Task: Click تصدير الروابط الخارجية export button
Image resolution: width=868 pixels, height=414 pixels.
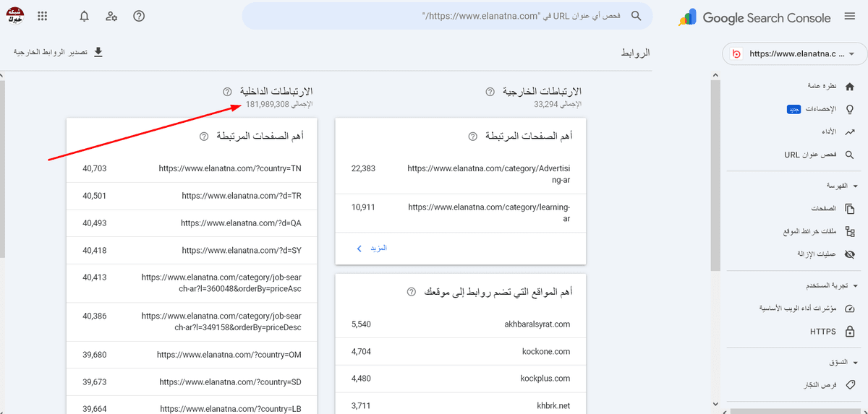Action: [x=59, y=53]
